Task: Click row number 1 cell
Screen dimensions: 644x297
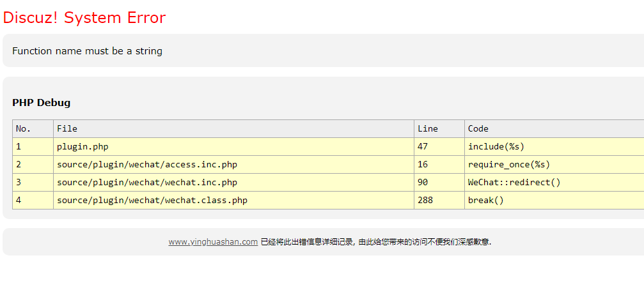Action: click(x=33, y=146)
